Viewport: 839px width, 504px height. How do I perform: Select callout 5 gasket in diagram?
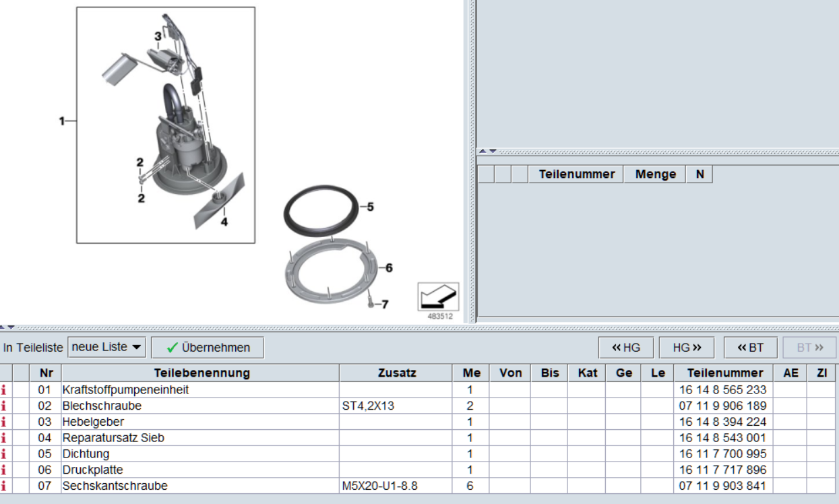(370, 207)
